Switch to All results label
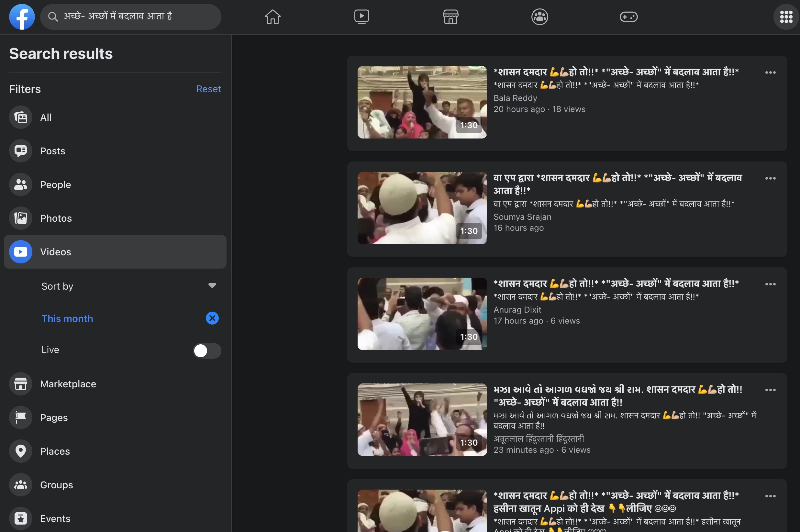Image resolution: width=800 pixels, height=532 pixels. click(x=46, y=117)
